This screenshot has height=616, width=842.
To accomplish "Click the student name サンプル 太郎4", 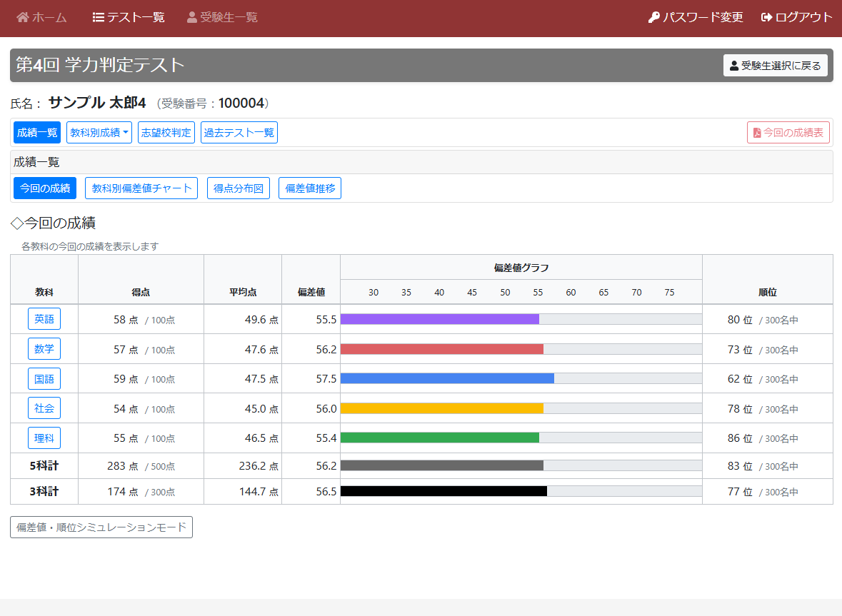I will pyautogui.click(x=97, y=103).
